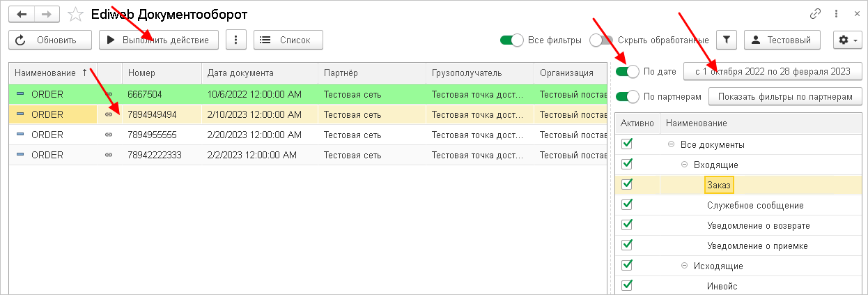Screen dimensions: 868x295
Task: Toggle the 'Все фильтры' switch
Action: (x=511, y=40)
